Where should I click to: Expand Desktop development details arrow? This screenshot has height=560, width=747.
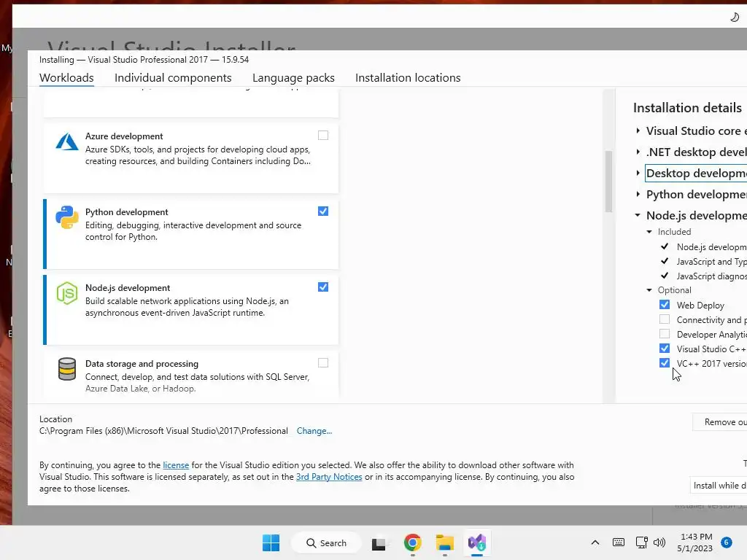tap(638, 173)
